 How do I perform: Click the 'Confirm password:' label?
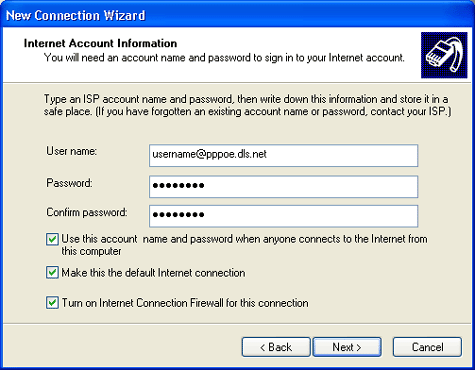click(x=87, y=212)
